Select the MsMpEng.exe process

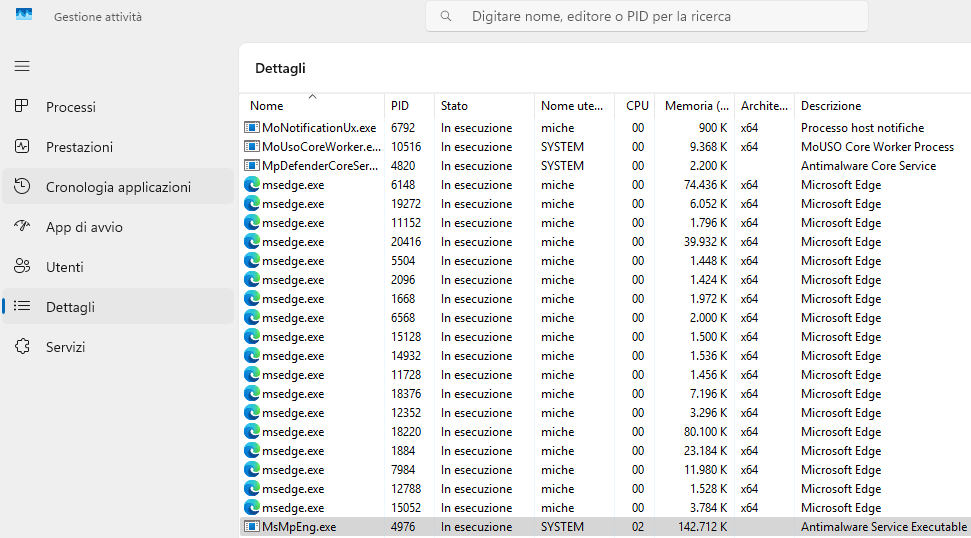(x=605, y=527)
